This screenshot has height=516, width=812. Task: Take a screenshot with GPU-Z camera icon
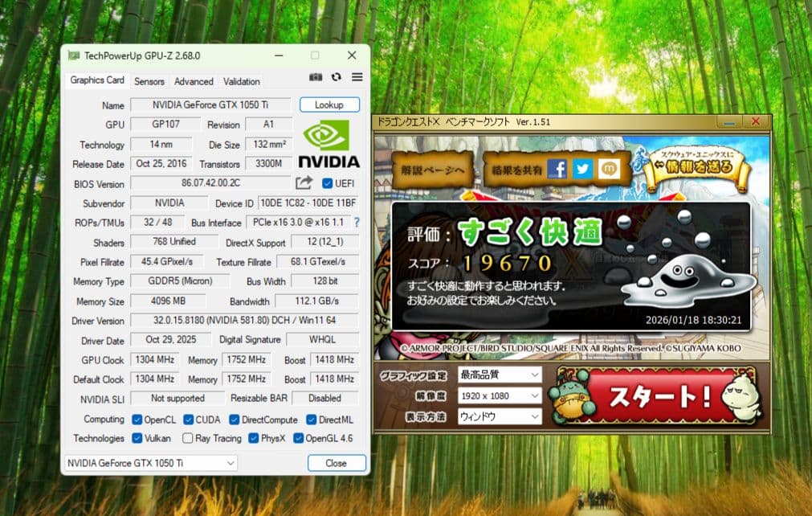(315, 77)
